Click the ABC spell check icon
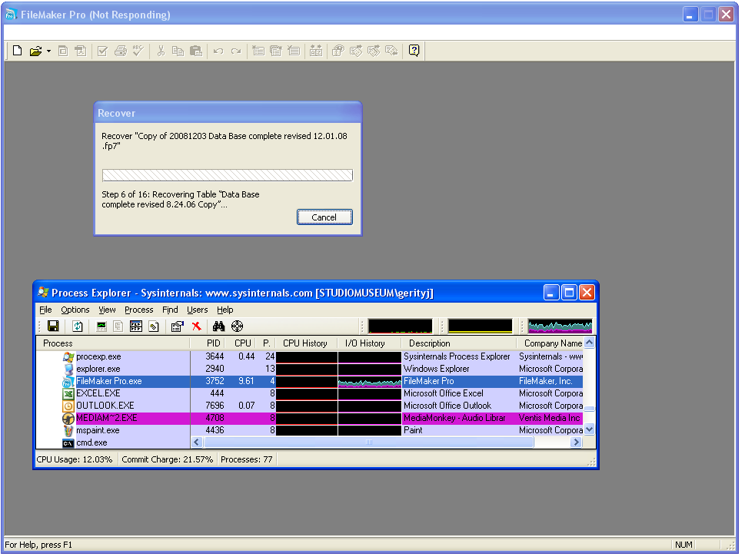The height and width of the screenshot is (560, 745). (x=138, y=51)
